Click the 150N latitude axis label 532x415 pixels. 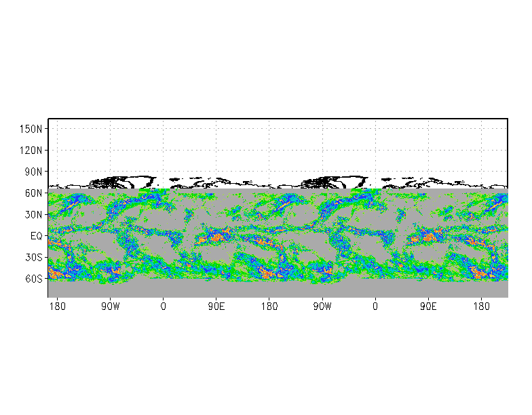[x=31, y=129]
